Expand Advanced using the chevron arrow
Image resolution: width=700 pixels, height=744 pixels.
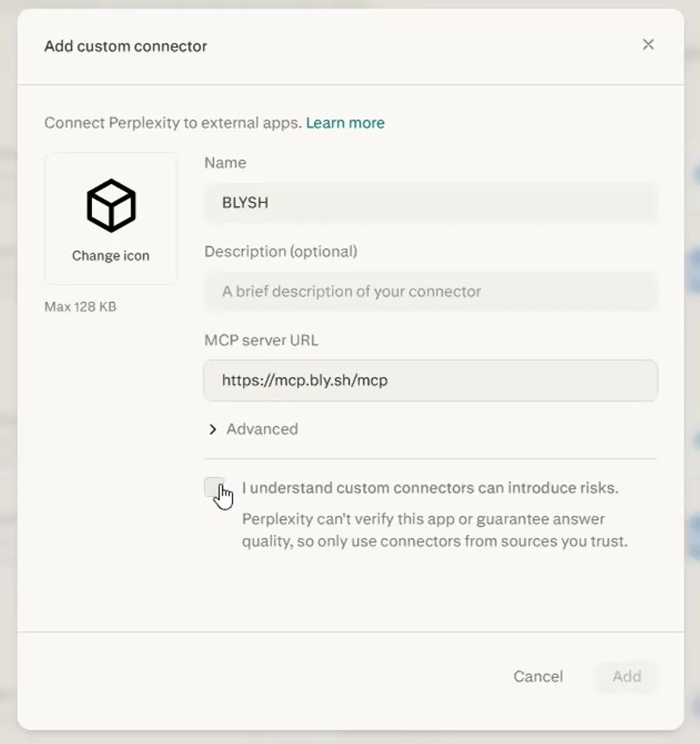click(x=212, y=429)
